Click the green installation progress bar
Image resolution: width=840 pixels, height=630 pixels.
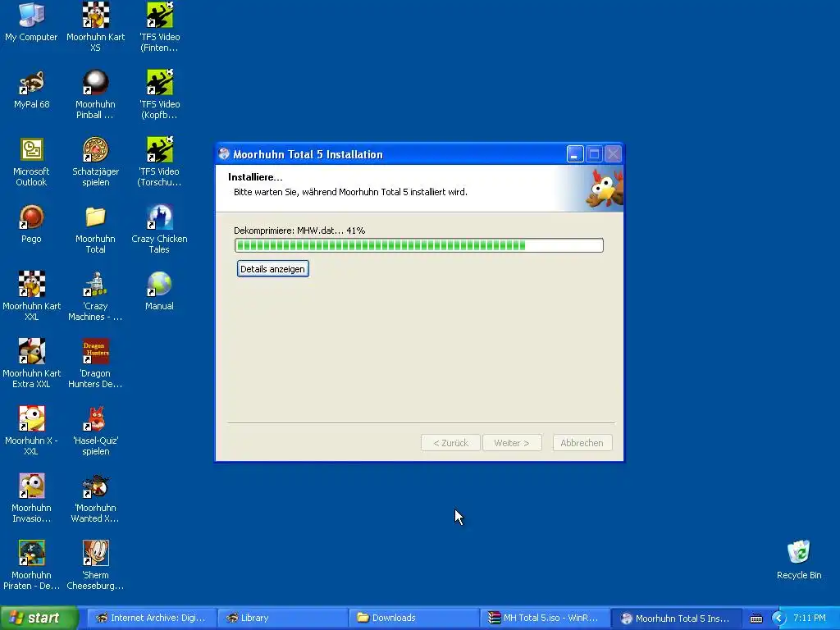click(419, 245)
